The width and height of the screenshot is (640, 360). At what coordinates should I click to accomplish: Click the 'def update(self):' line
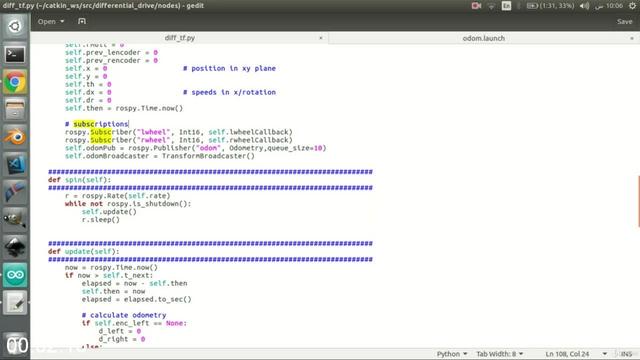tap(84, 251)
